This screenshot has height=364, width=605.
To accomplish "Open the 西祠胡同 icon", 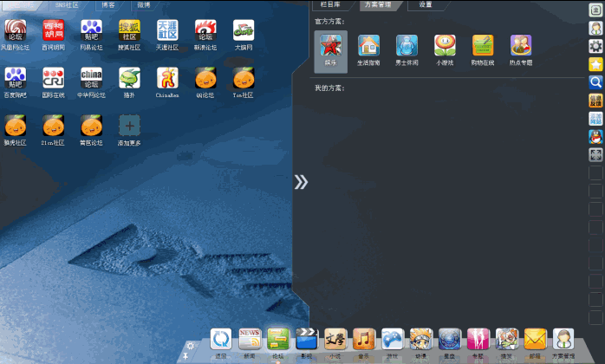I will (x=53, y=30).
